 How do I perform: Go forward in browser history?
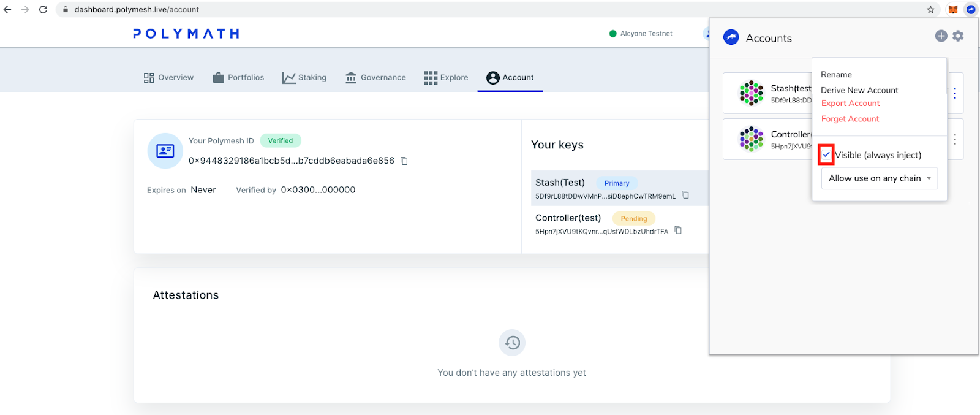click(x=25, y=10)
